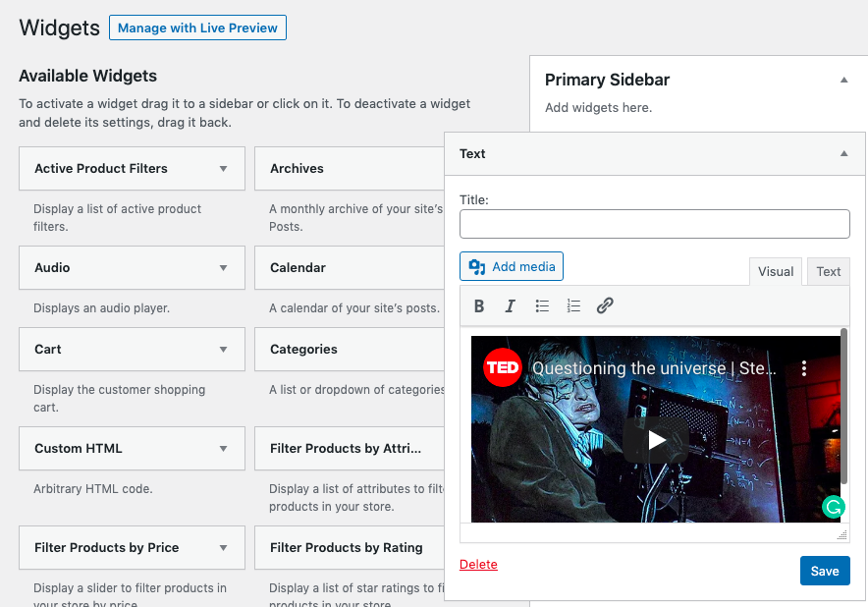Switch to the Text editor tab
Image resolution: width=868 pixels, height=607 pixels.
point(828,271)
